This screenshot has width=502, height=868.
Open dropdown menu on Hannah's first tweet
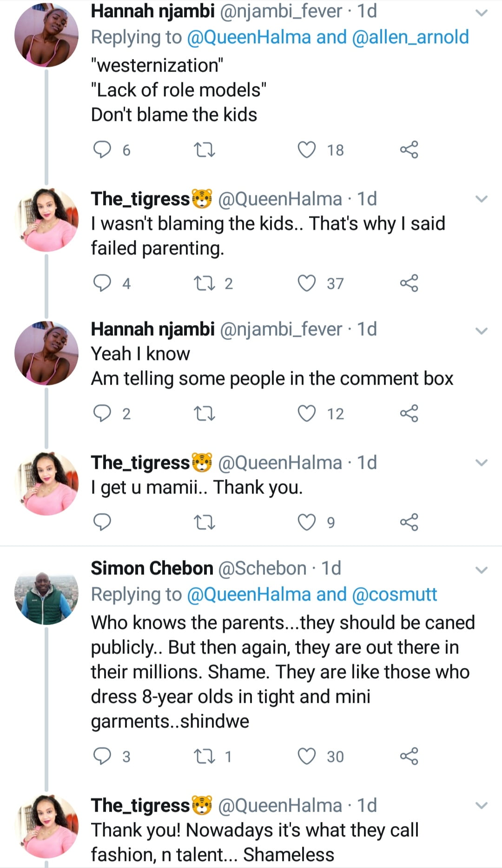click(x=482, y=13)
